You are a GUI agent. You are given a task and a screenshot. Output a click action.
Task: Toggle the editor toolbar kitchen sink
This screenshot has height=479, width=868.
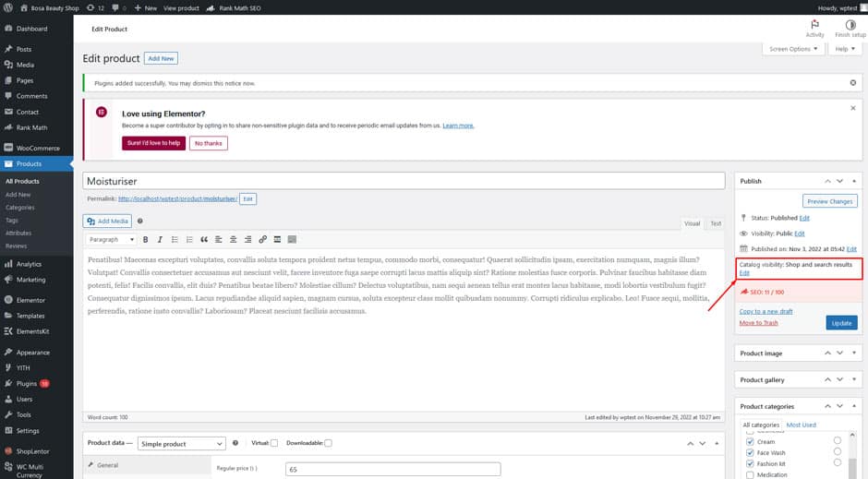click(x=293, y=240)
